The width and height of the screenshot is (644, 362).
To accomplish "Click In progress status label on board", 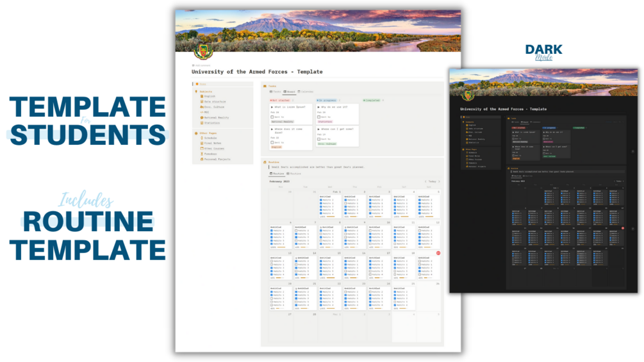I will (x=327, y=100).
